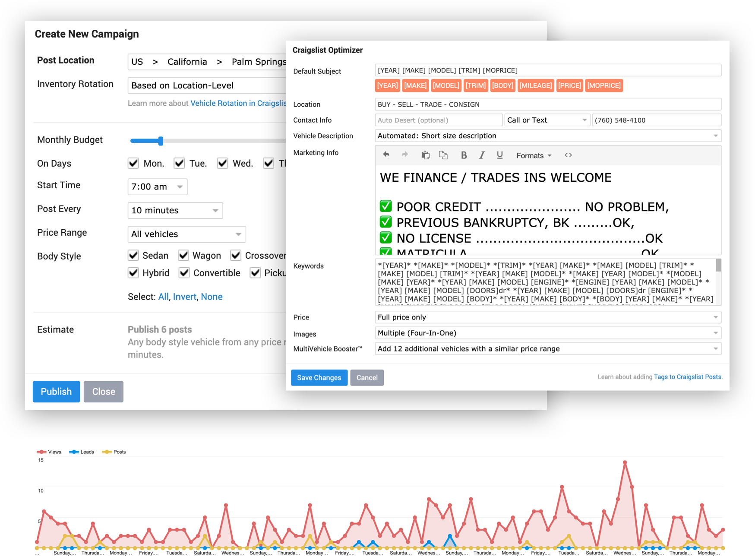Open the Formats menu in editor toolbar

pos(534,155)
